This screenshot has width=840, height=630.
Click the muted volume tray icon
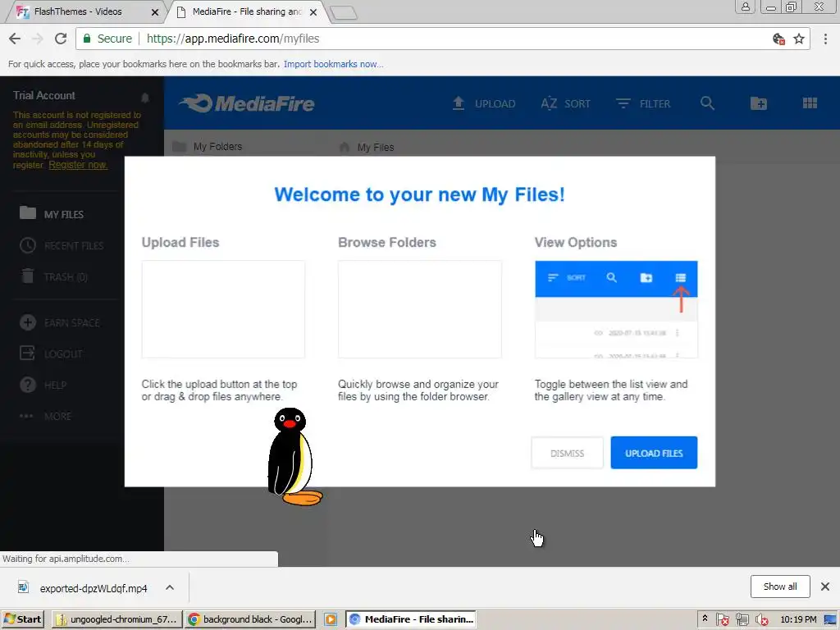(x=761, y=620)
